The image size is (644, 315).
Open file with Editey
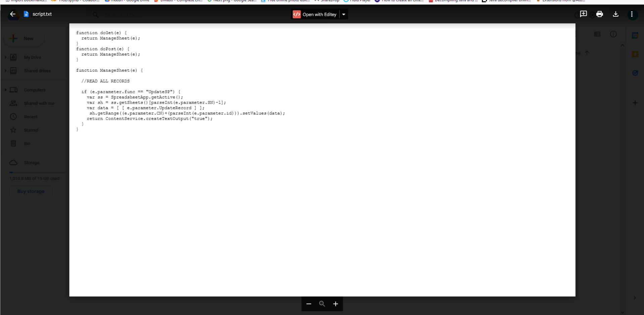315,14
